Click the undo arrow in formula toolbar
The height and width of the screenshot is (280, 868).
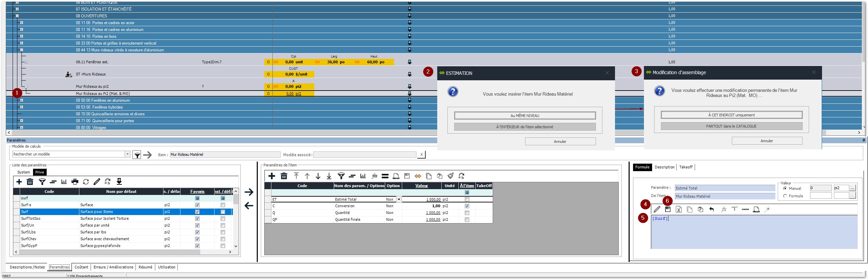coord(711,209)
